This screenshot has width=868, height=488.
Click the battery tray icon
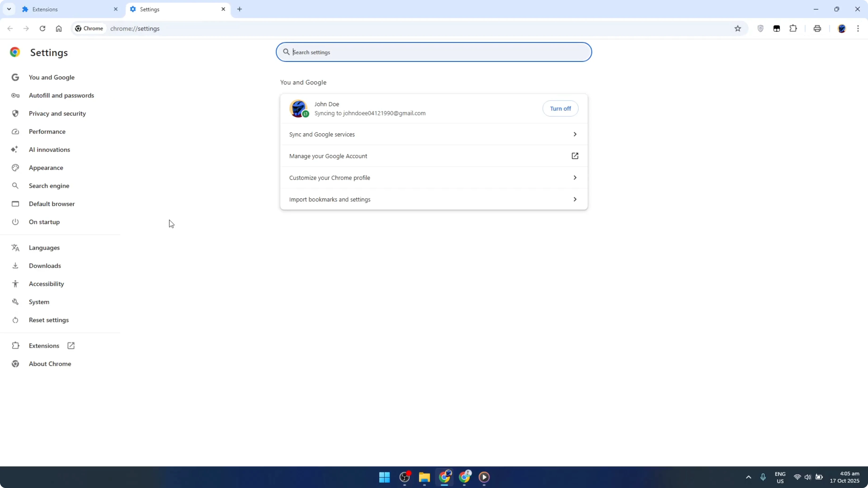tap(819, 477)
